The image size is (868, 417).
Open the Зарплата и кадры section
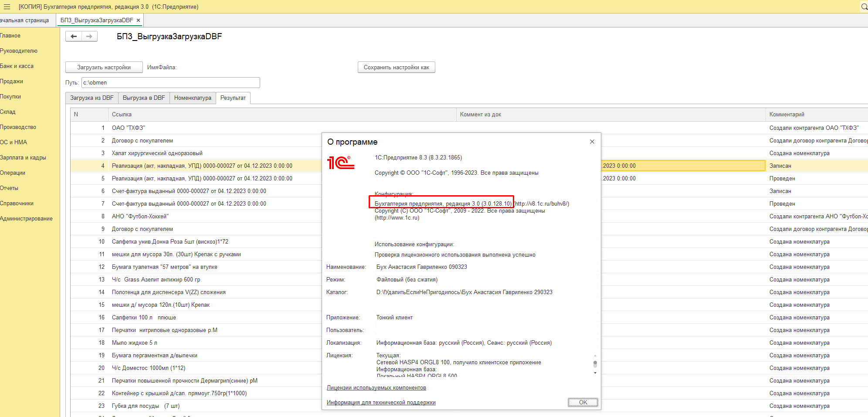(x=23, y=158)
